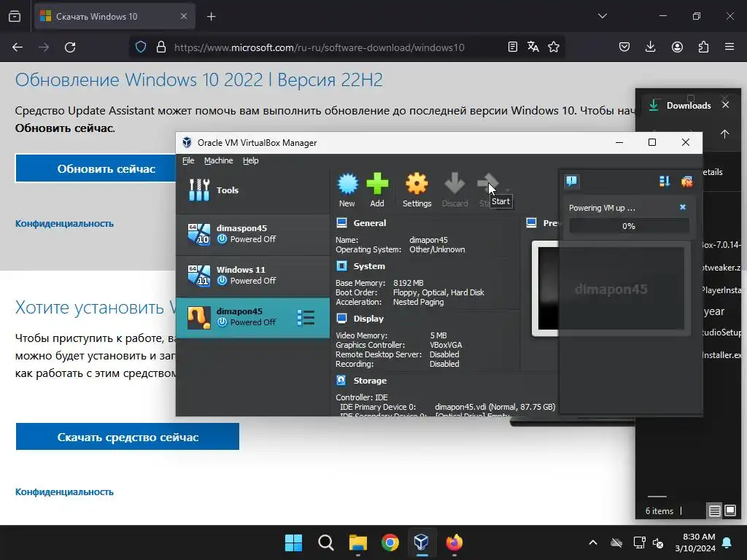Click the Save to Pocket icon
This screenshot has height=560, width=747.
point(624,47)
